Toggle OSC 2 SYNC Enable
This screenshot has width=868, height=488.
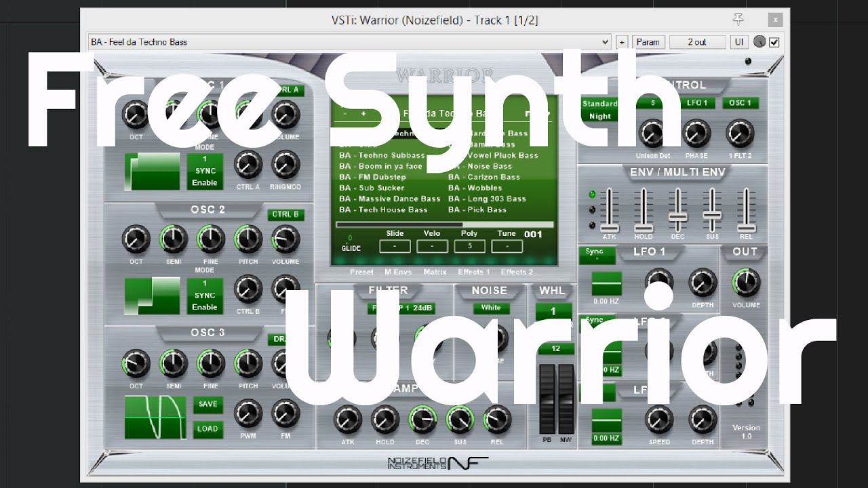(205, 296)
